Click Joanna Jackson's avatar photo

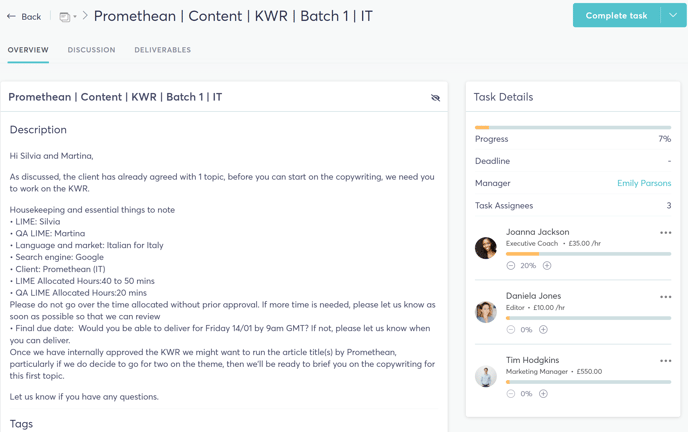[x=486, y=248]
